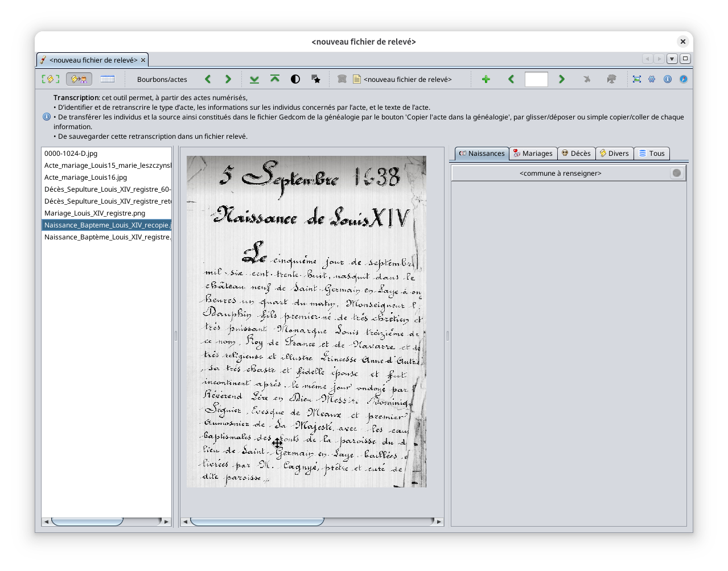Switch to the Divers tab
Image resolution: width=728 pixels, height=571 pixels.
coord(614,154)
